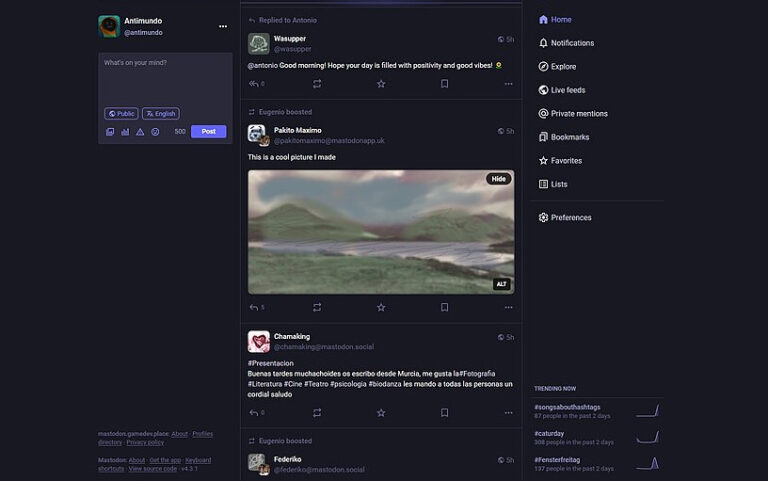This screenshot has height=481, width=768.
Task: Hide the landscape image with Hide button
Action: click(x=498, y=179)
